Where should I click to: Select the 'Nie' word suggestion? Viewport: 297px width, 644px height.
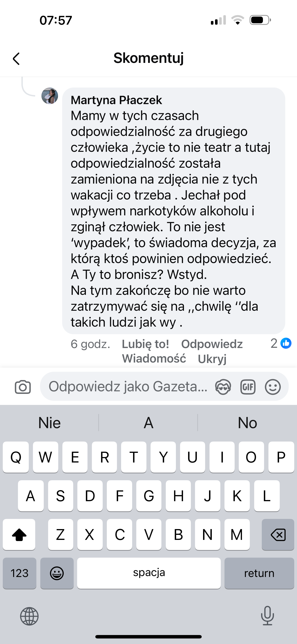[x=49, y=423]
